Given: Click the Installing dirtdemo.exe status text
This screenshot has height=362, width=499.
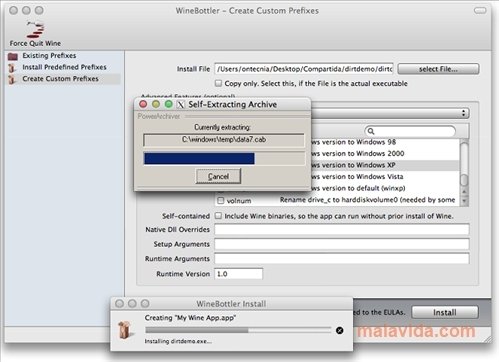Looking at the screenshot, I should click(178, 341).
